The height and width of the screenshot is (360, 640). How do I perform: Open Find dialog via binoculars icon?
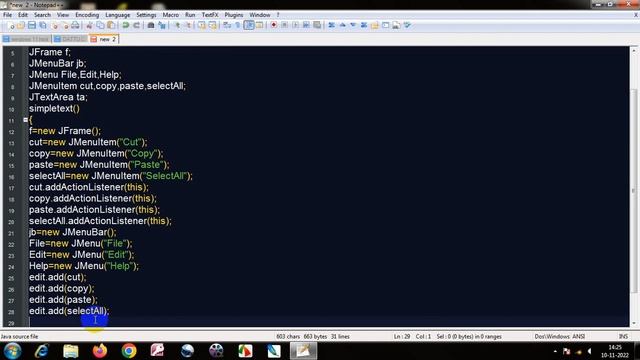click(x=151, y=25)
